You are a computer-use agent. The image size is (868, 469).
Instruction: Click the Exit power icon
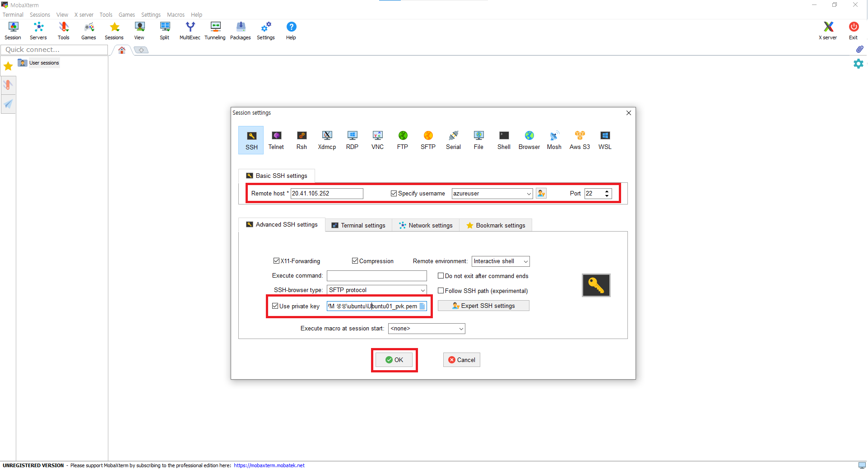pos(854,31)
